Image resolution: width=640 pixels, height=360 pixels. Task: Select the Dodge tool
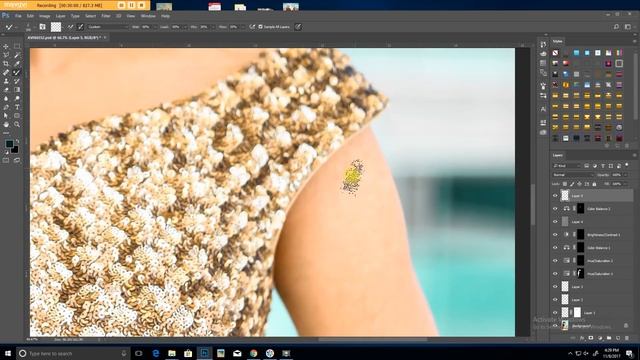click(x=17, y=98)
